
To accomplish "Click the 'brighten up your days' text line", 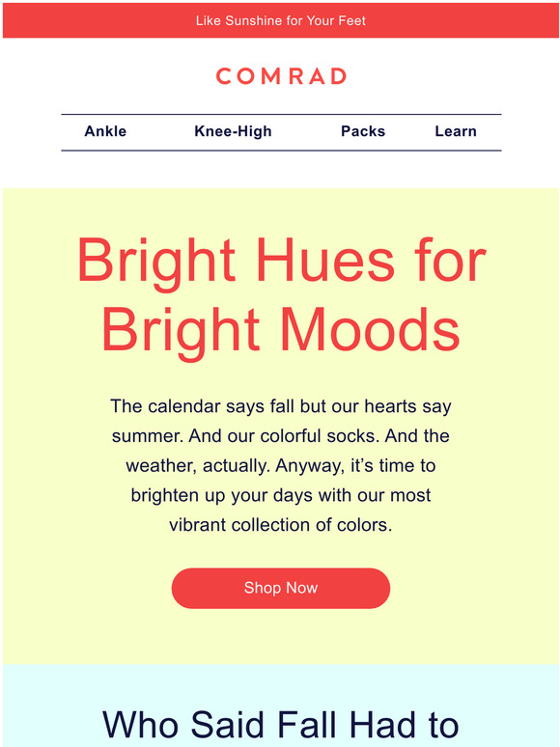I will pos(281,495).
